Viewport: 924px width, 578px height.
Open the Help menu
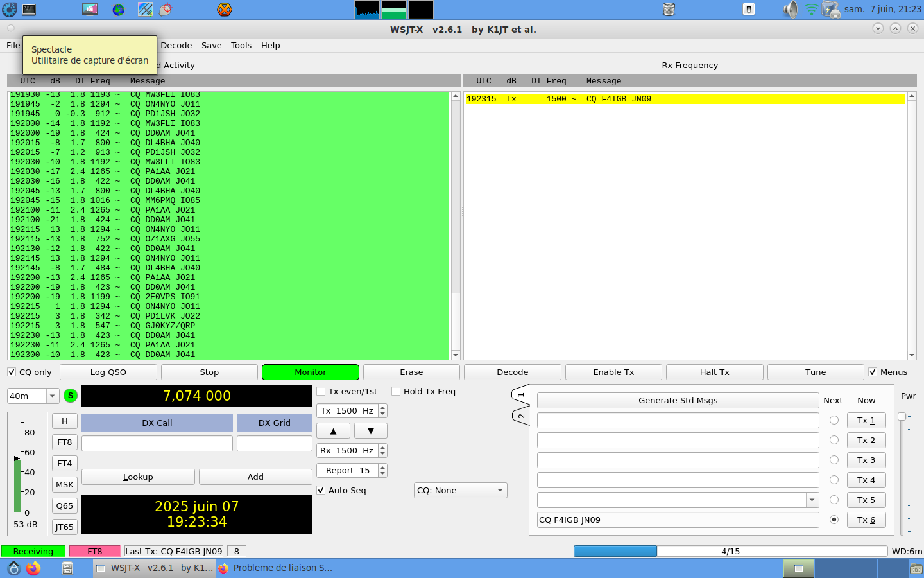[x=271, y=46]
